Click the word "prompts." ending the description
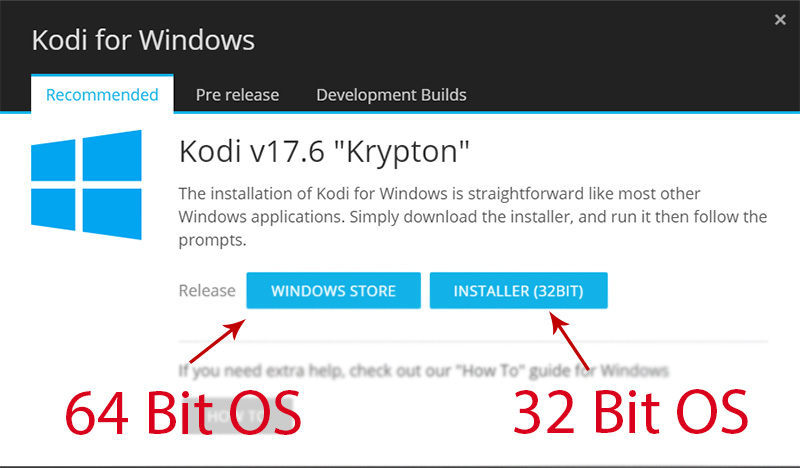The image size is (800, 468). 212,240
